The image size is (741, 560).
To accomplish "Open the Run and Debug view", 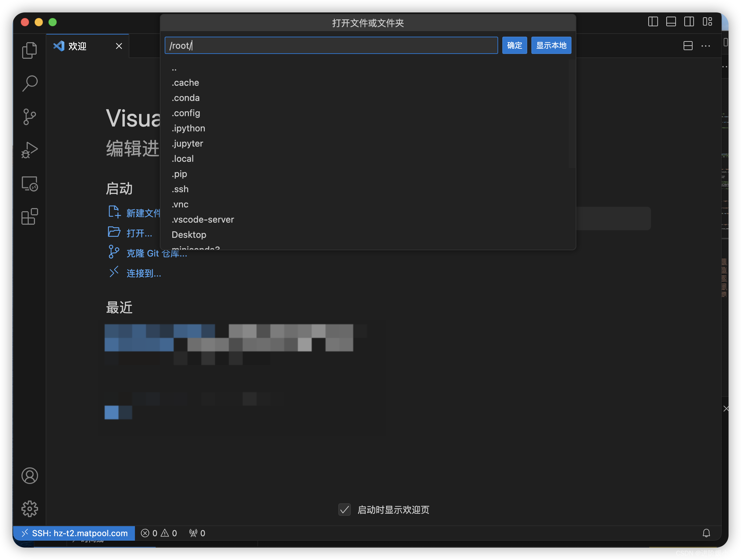I will point(29,150).
